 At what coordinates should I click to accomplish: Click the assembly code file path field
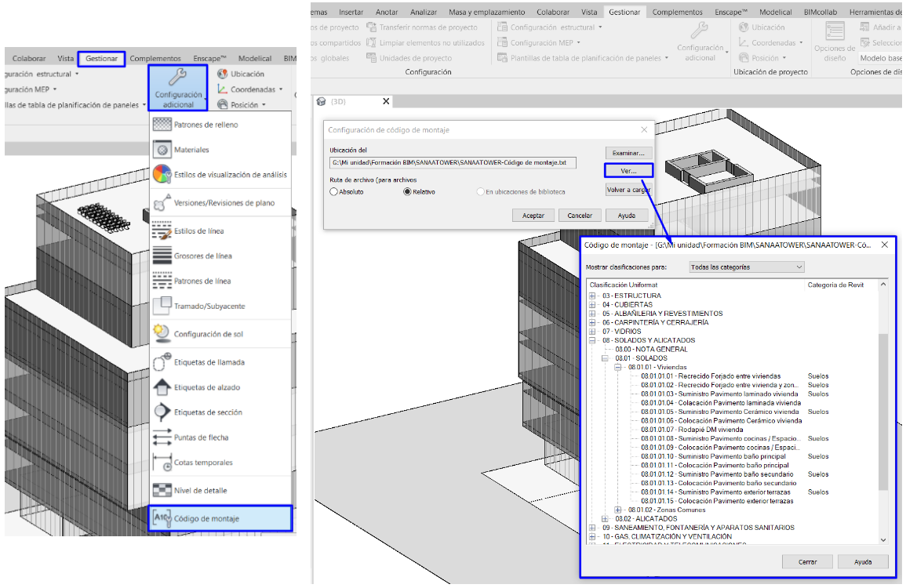click(x=453, y=163)
